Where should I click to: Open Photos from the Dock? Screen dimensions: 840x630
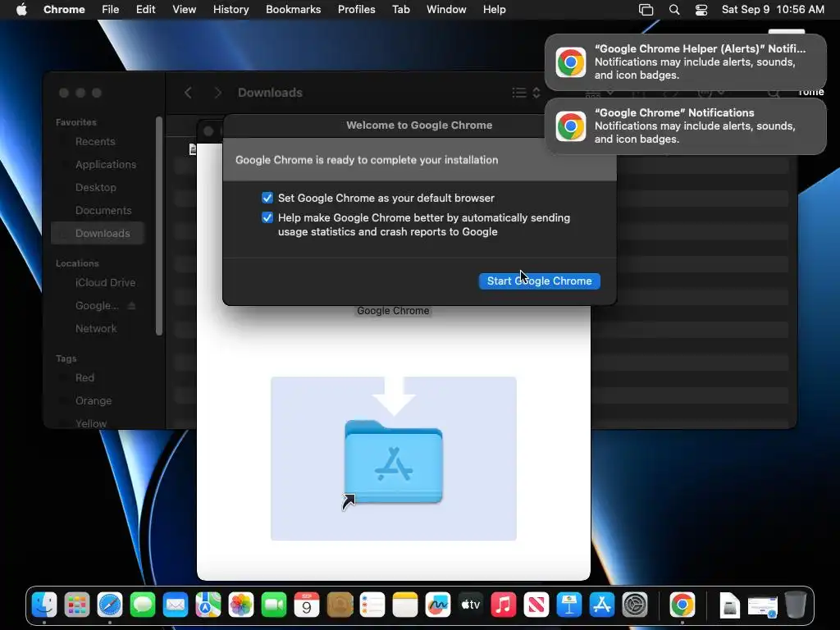click(241, 605)
